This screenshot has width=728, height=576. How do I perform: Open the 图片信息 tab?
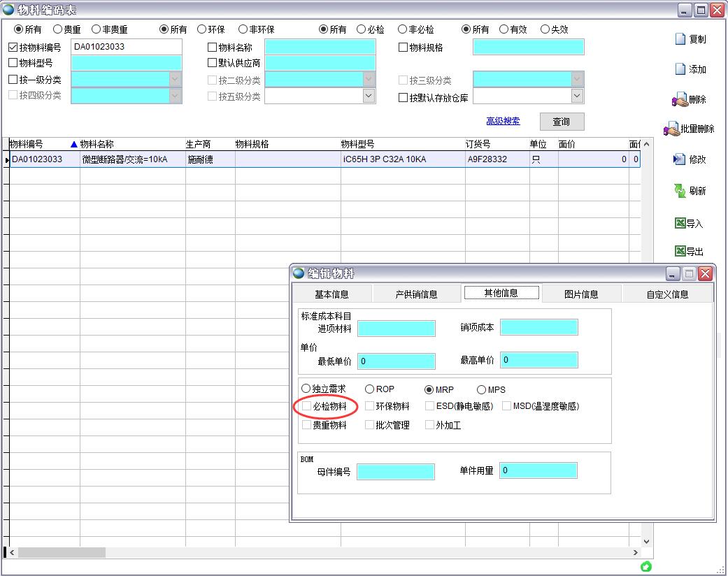pos(581,294)
